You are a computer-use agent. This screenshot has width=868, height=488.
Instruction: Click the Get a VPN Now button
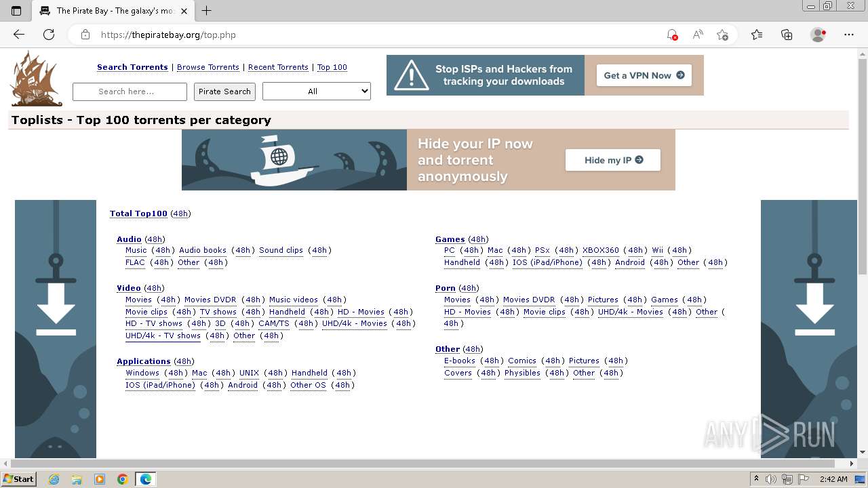click(644, 75)
